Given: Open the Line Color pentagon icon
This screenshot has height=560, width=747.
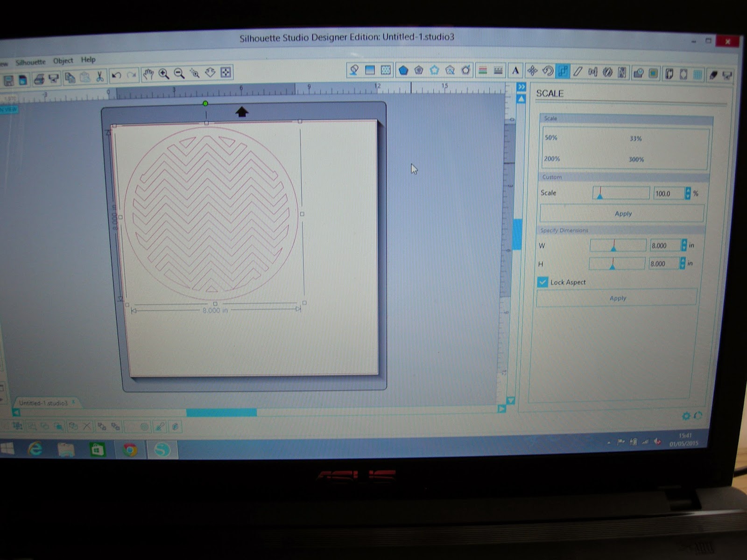Looking at the screenshot, I should (403, 70).
